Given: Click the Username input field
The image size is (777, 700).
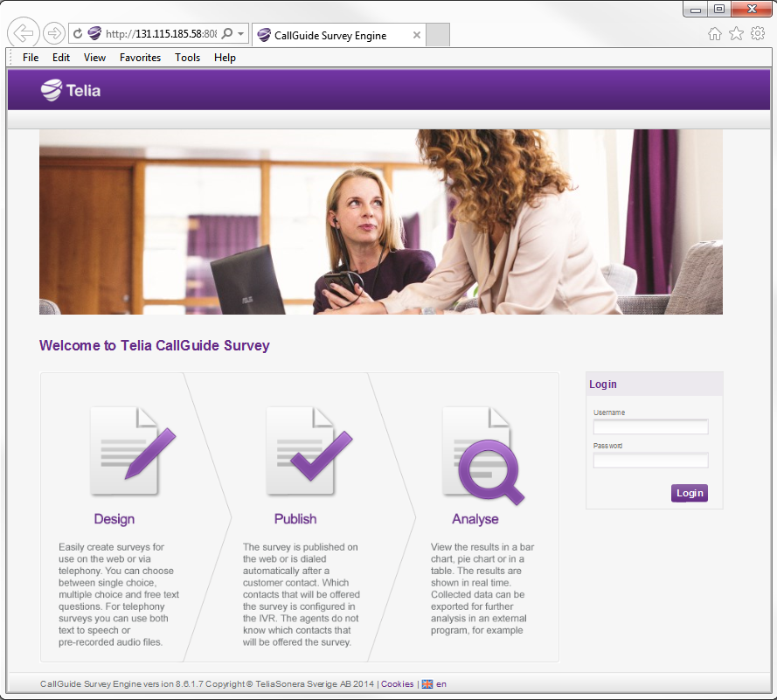Looking at the screenshot, I should (x=650, y=426).
